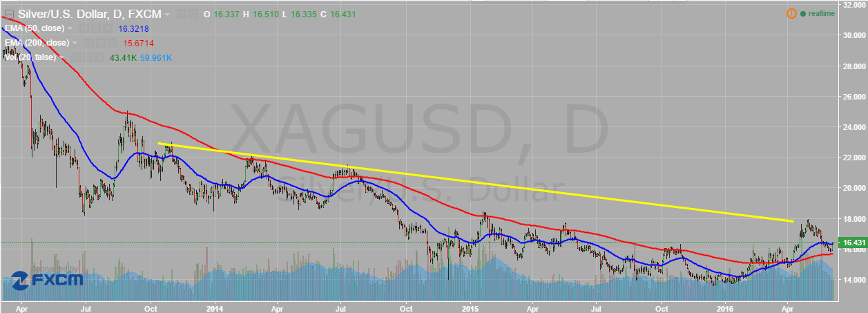The width and height of the screenshot is (868, 313).
Task: Expand the Vol (20, false) dropdown arrow
Action: (x=61, y=57)
